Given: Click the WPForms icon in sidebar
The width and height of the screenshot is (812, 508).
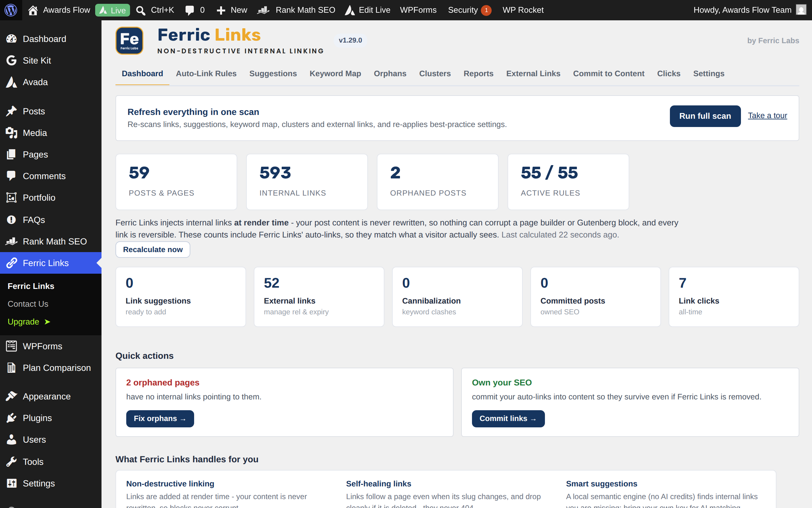Looking at the screenshot, I should tap(11, 346).
